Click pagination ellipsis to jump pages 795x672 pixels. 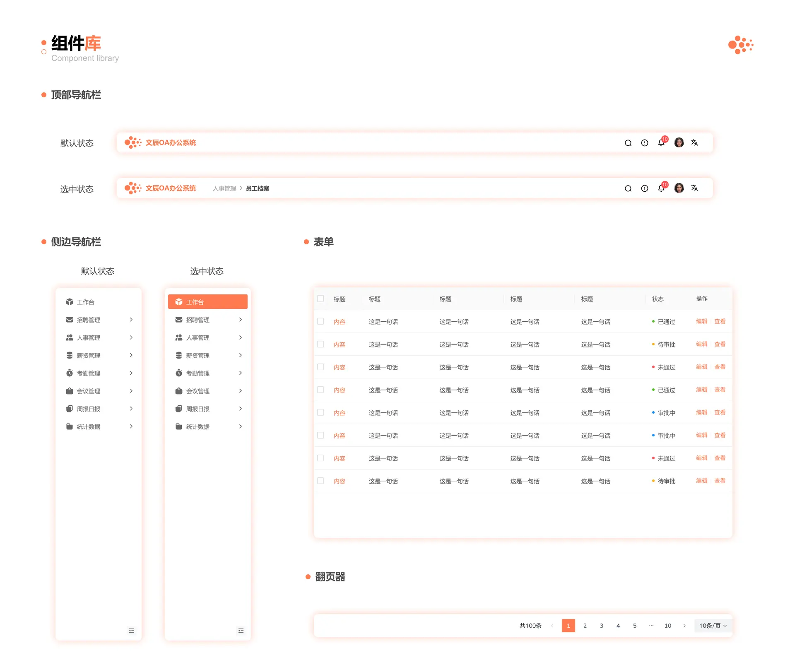pyautogui.click(x=651, y=626)
